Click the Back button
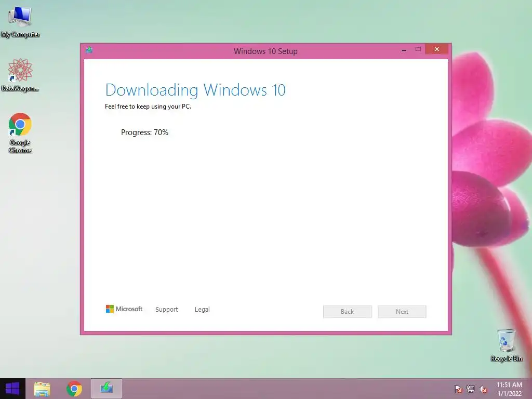This screenshot has height=399, width=532. (x=348, y=312)
